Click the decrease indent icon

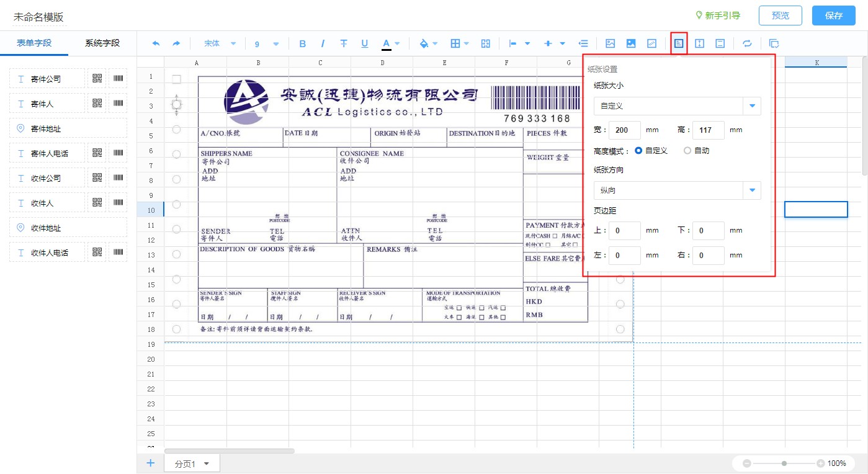click(x=583, y=43)
